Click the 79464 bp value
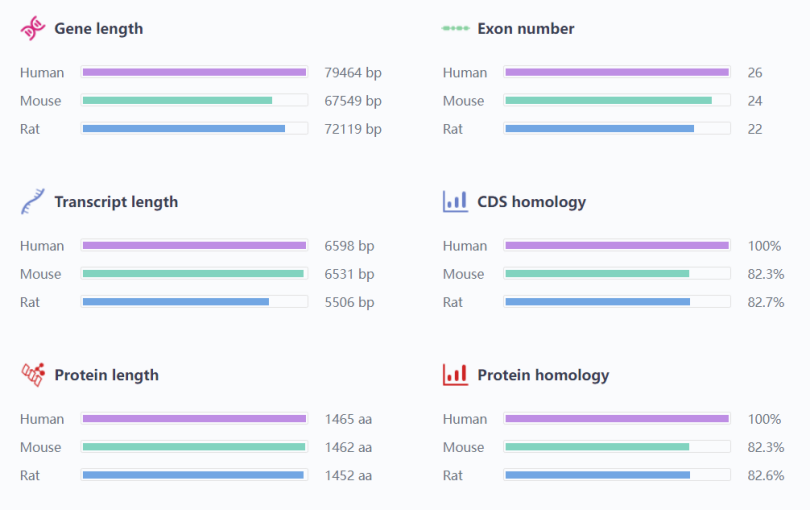Viewport: 811px width, 510px height. pos(353,73)
